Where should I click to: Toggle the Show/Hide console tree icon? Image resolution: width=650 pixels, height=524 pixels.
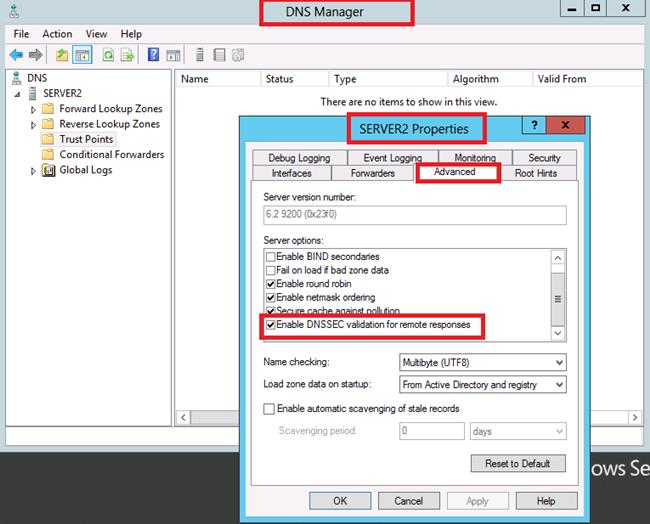pos(82,55)
